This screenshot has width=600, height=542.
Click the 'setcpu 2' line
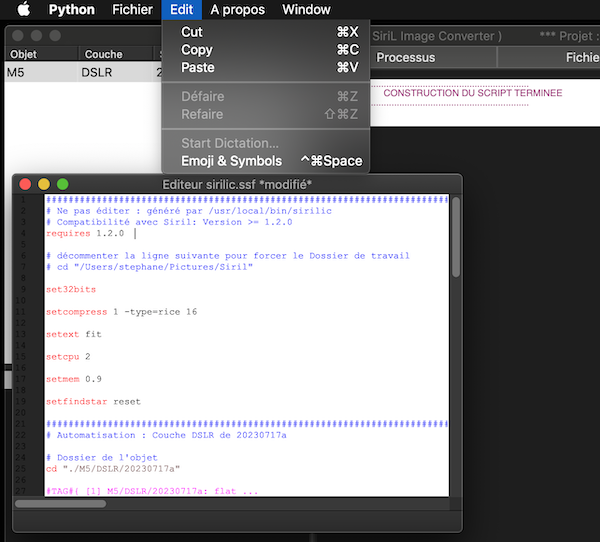pyautogui.click(x=68, y=357)
